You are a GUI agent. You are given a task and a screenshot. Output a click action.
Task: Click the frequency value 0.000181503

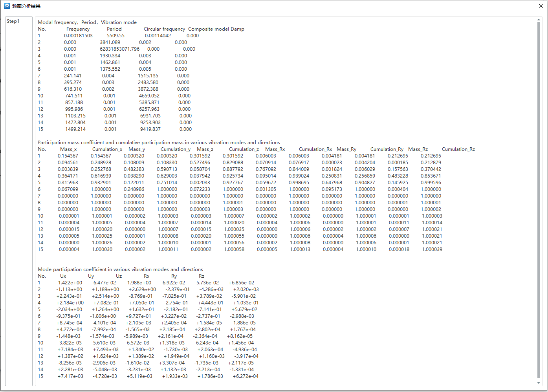click(79, 36)
